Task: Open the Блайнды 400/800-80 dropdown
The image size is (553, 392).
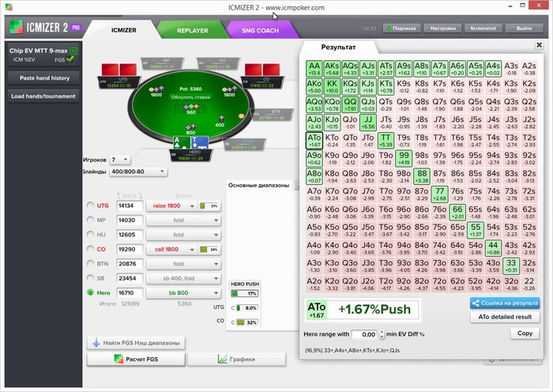Action: pyautogui.click(x=138, y=171)
